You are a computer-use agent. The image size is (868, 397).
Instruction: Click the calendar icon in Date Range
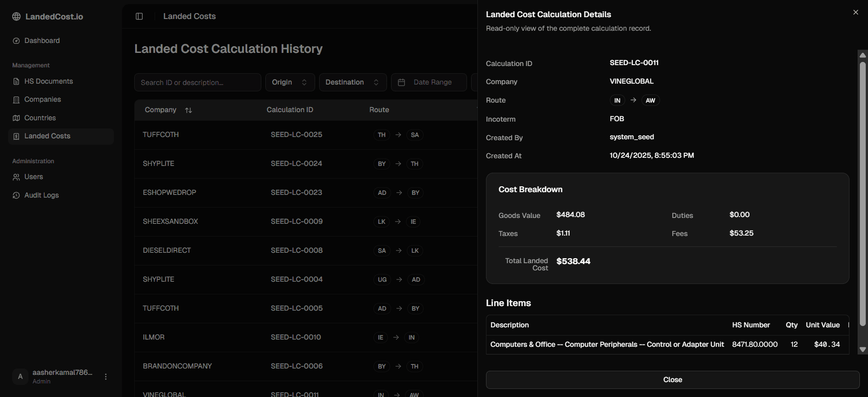pyautogui.click(x=401, y=82)
